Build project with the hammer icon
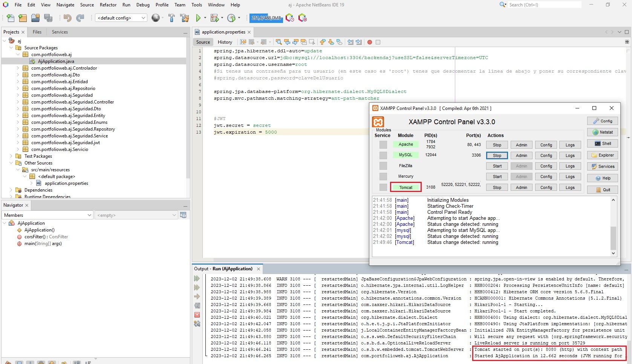 171,18
